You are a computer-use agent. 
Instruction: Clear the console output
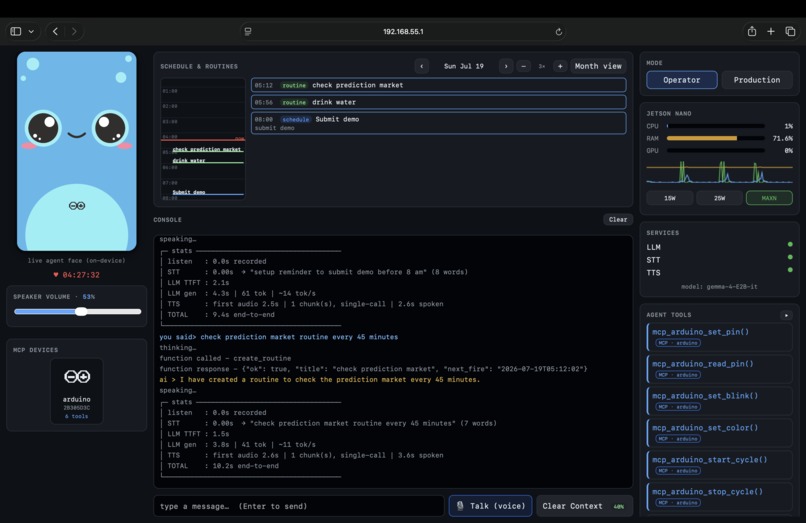point(618,220)
